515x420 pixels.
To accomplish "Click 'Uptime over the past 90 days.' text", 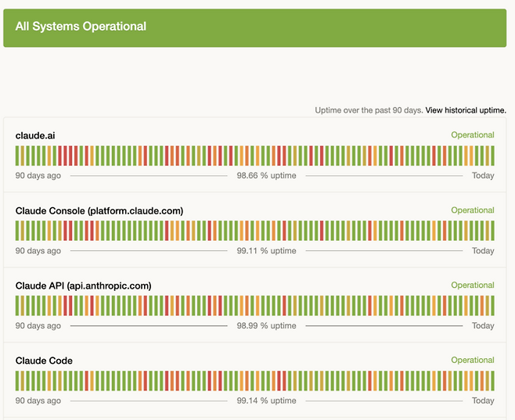I will click(x=369, y=110).
